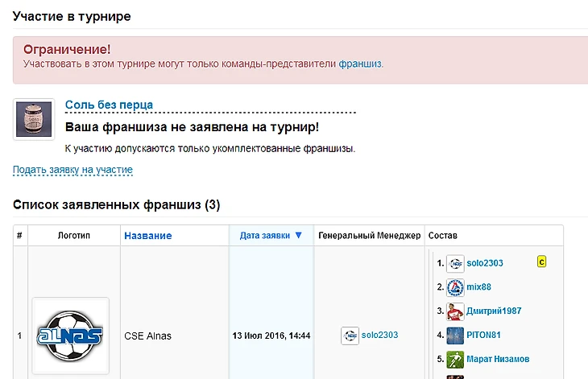Click the sort arrow next to Дата заявки
588x379 pixels.
tap(298, 236)
